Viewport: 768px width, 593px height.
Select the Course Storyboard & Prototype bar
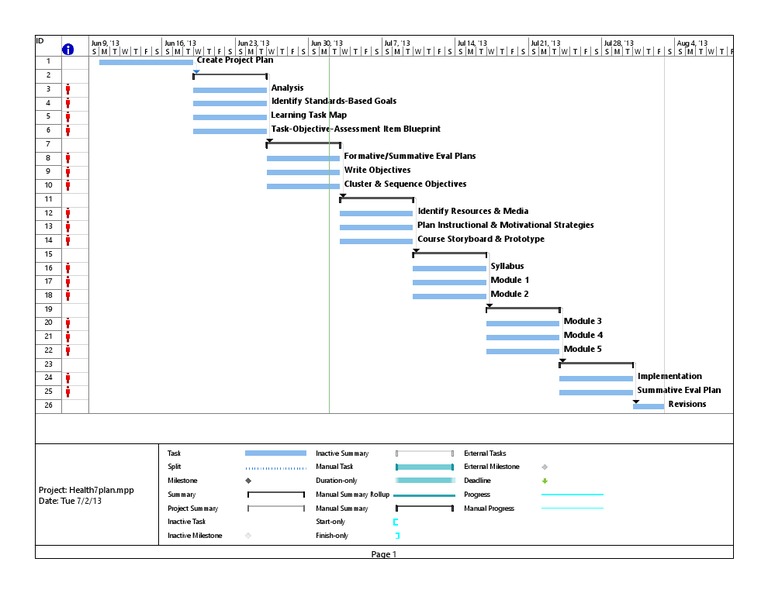tap(376, 241)
